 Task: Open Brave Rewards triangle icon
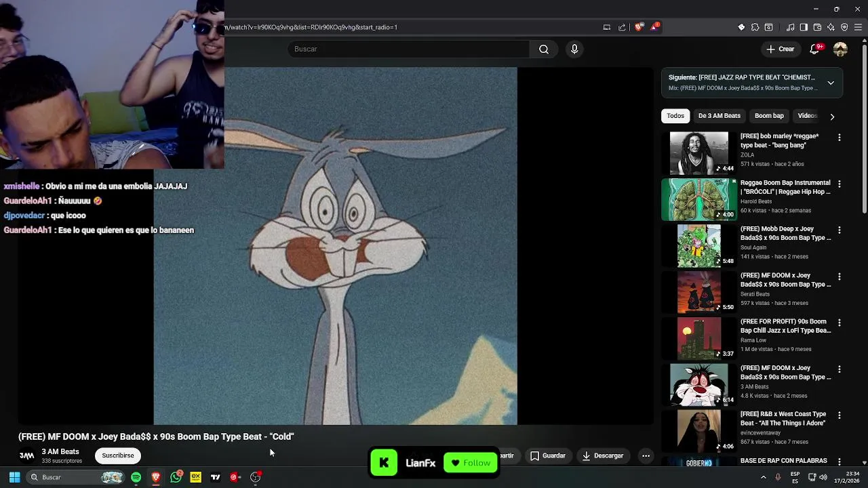(x=654, y=27)
